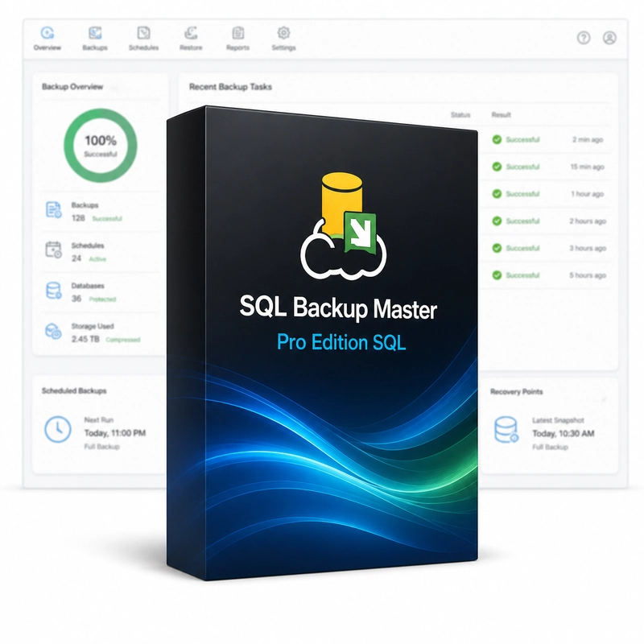Viewport: 644px width, 644px height.
Task: Open the Restore tab icon
Action: [191, 32]
